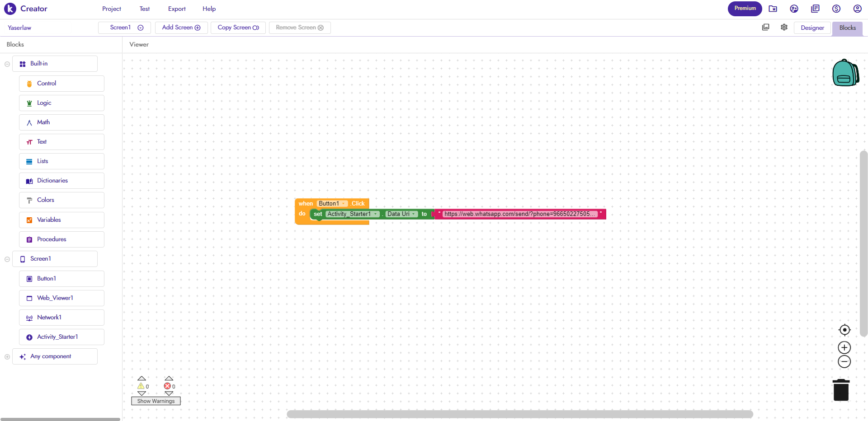Zoom in with the plus circle icon
The image size is (868, 421).
click(844, 347)
